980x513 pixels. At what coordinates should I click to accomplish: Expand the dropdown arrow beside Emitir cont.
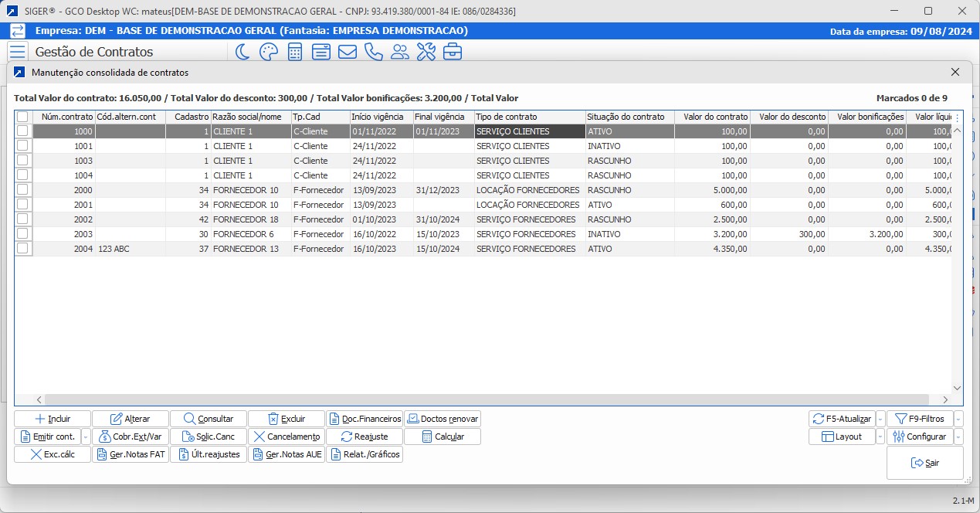[x=84, y=437]
